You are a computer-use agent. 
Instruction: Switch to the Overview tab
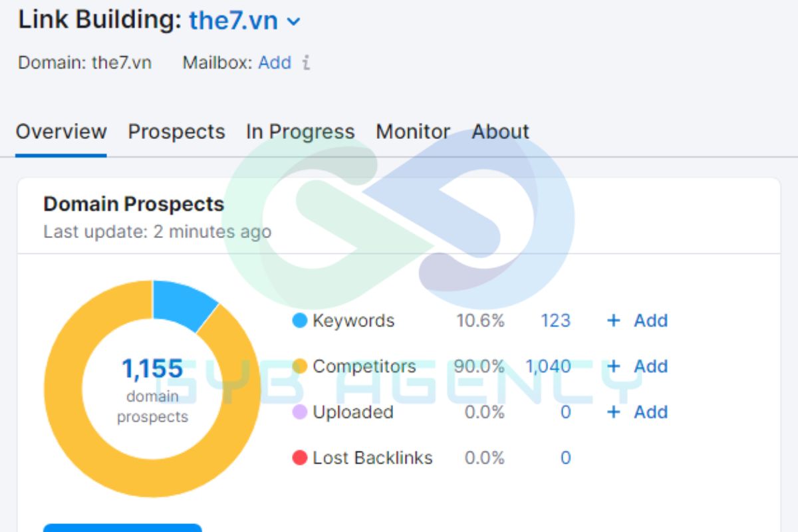[x=61, y=132]
